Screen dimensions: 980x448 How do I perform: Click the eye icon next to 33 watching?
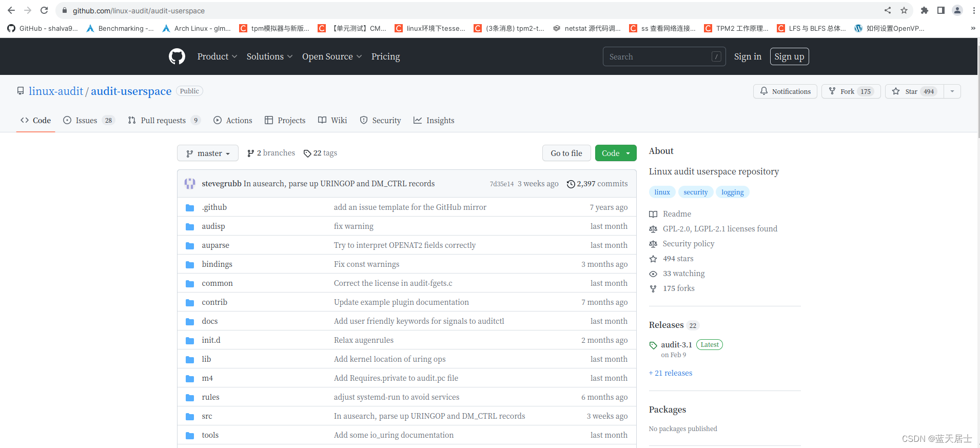pos(653,274)
